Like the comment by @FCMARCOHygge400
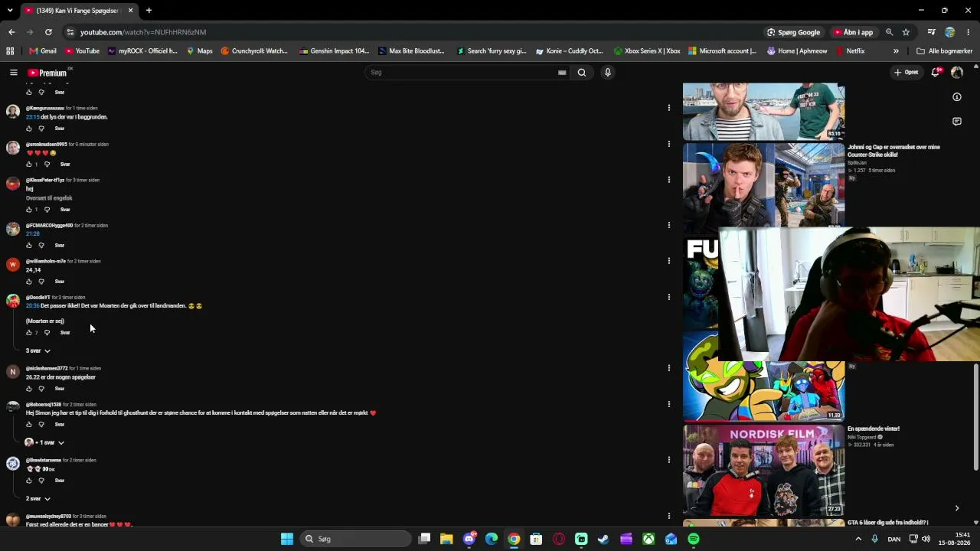This screenshot has width=980, height=551. (x=29, y=246)
